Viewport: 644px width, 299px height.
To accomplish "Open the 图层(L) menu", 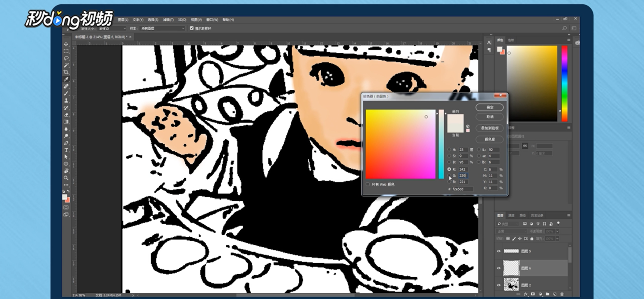I will point(123,20).
